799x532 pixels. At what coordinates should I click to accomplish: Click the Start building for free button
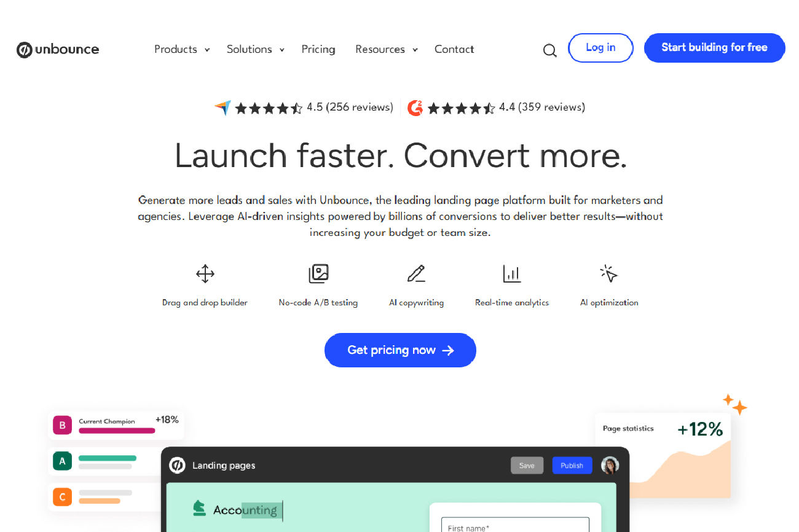click(x=715, y=48)
